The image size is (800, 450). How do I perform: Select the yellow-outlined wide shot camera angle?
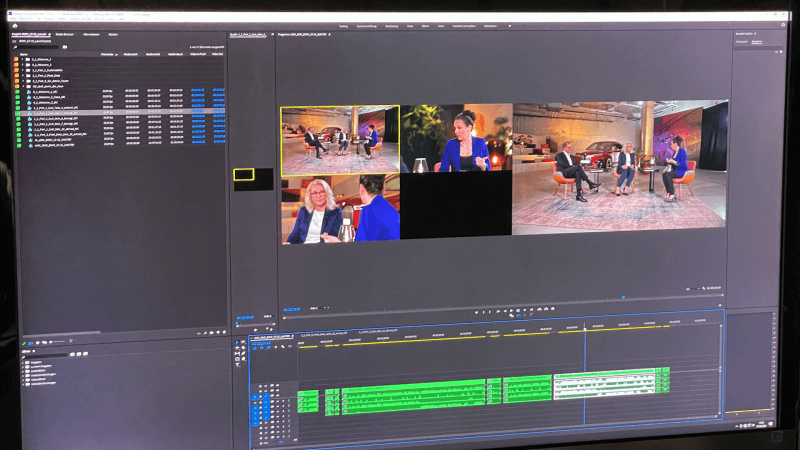[340, 140]
